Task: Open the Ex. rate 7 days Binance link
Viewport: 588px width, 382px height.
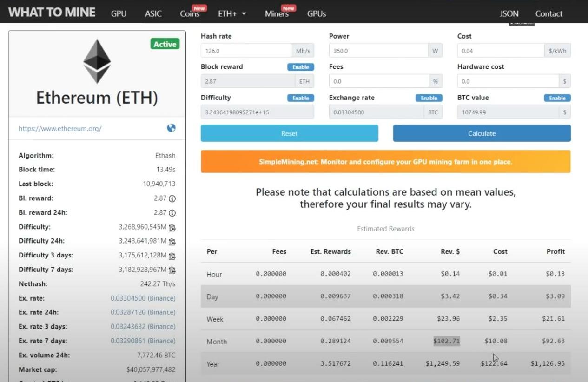Action: [143, 341]
